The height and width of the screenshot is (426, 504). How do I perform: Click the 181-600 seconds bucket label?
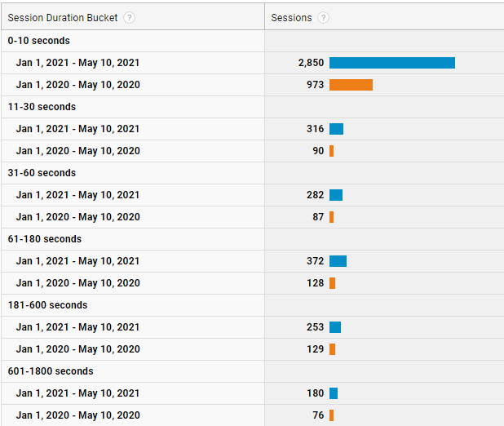pyautogui.click(x=47, y=305)
